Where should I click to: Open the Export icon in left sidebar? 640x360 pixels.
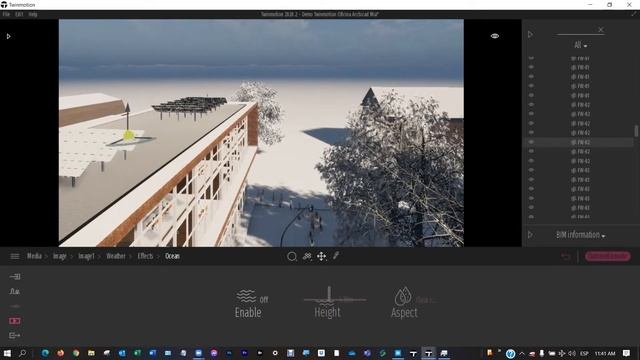pyautogui.click(x=15, y=336)
